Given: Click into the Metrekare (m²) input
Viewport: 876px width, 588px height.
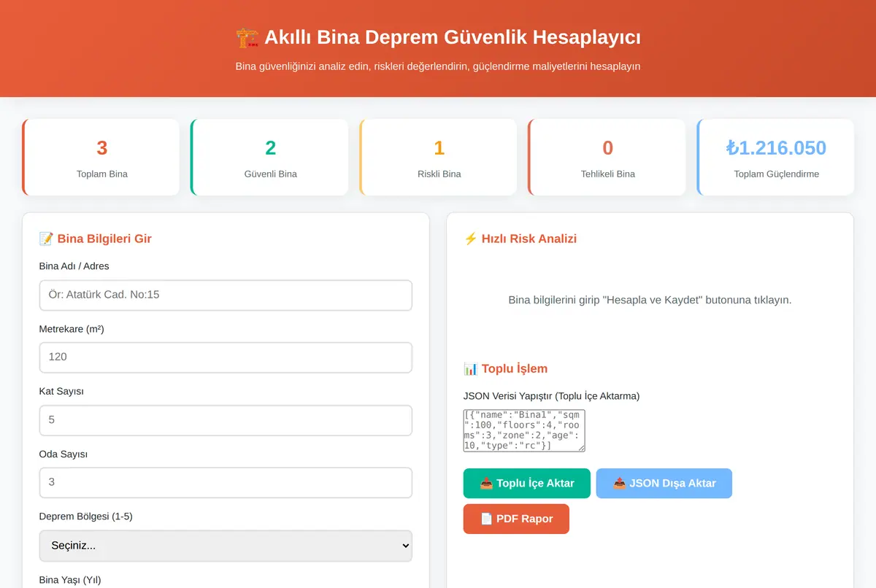Looking at the screenshot, I should [x=226, y=357].
